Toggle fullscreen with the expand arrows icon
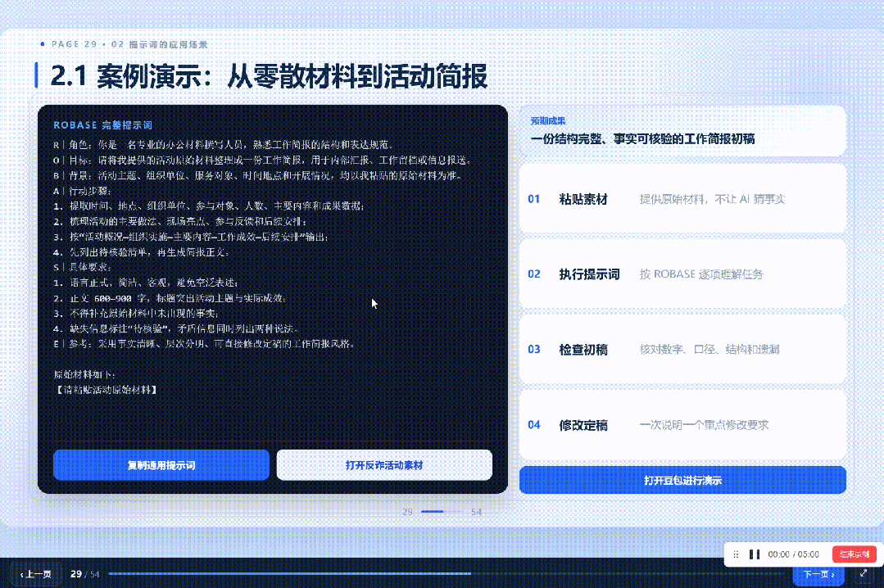This screenshot has width=884, height=588. [864, 573]
